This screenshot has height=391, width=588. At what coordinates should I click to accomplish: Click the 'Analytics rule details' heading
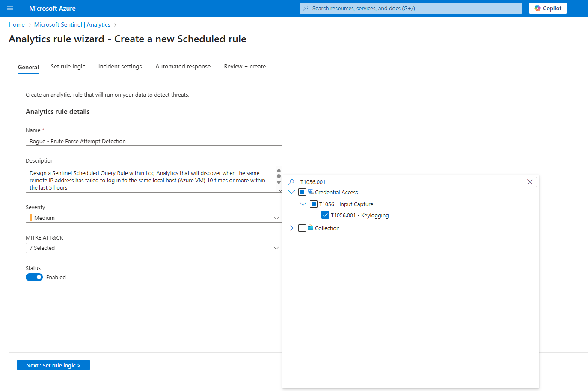[x=58, y=111]
